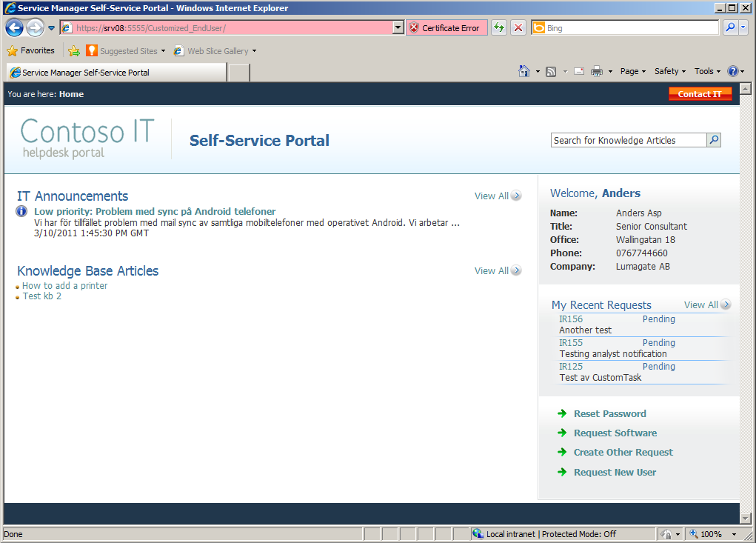Click the page scrollbar down arrow
Image resolution: width=756 pixels, height=543 pixels.
746,519
